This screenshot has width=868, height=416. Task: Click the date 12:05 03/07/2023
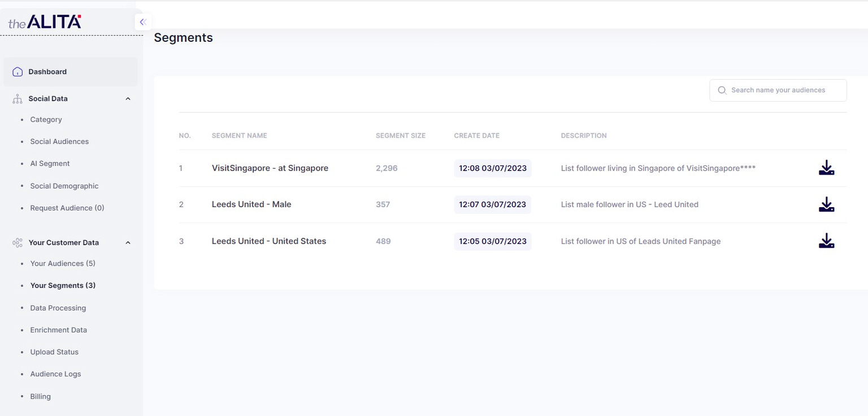coord(493,241)
